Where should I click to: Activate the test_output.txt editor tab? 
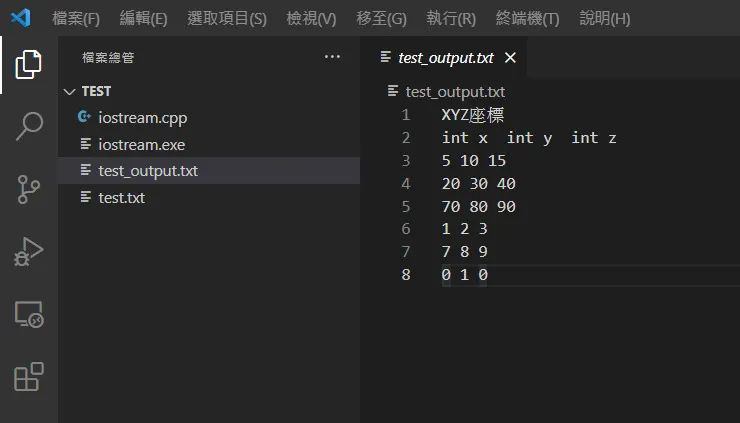[x=446, y=58]
